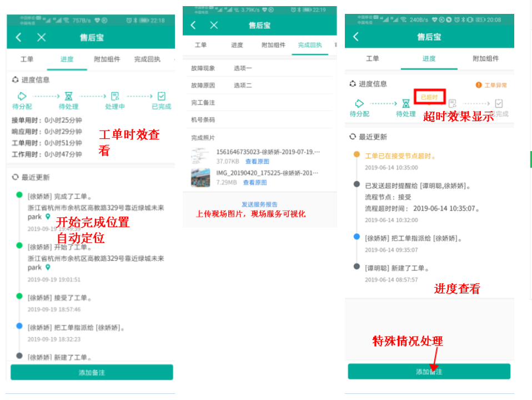The width and height of the screenshot is (532, 400).
Task: Open the IMG_20190420 photo thumbnail
Action: click(x=200, y=178)
